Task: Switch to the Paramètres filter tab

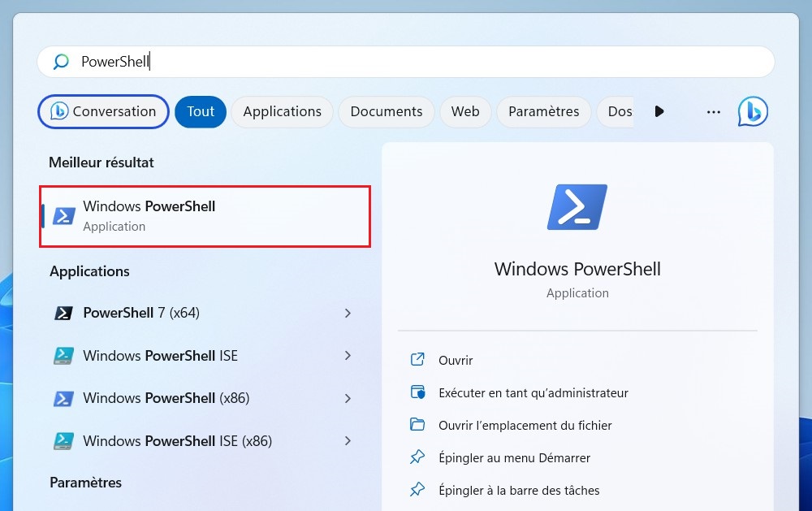Action: (544, 111)
